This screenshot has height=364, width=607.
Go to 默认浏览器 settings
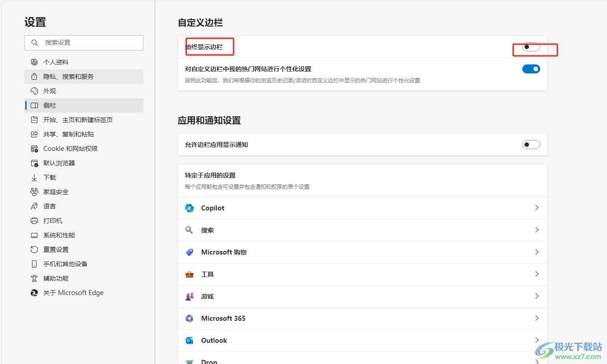(84, 163)
